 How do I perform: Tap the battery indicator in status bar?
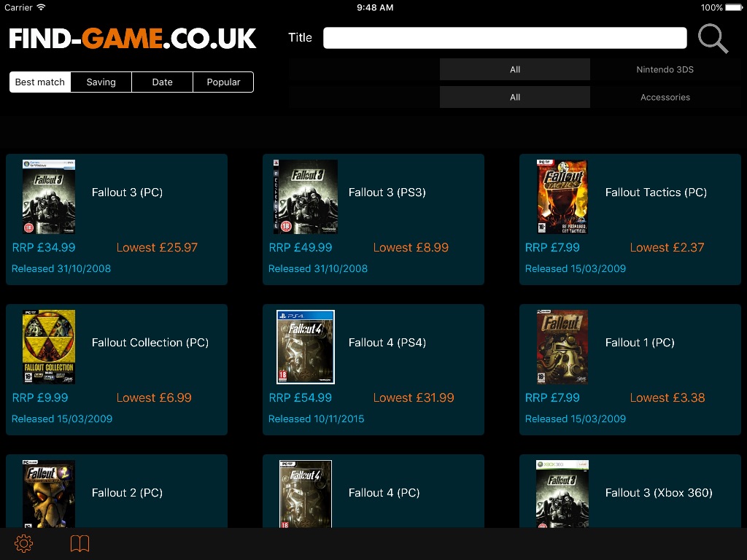733,7
